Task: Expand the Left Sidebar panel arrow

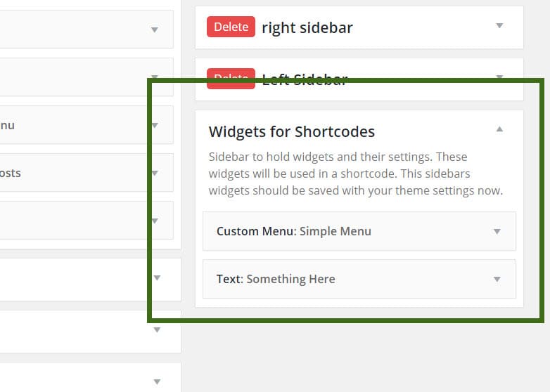Action: tap(499, 77)
